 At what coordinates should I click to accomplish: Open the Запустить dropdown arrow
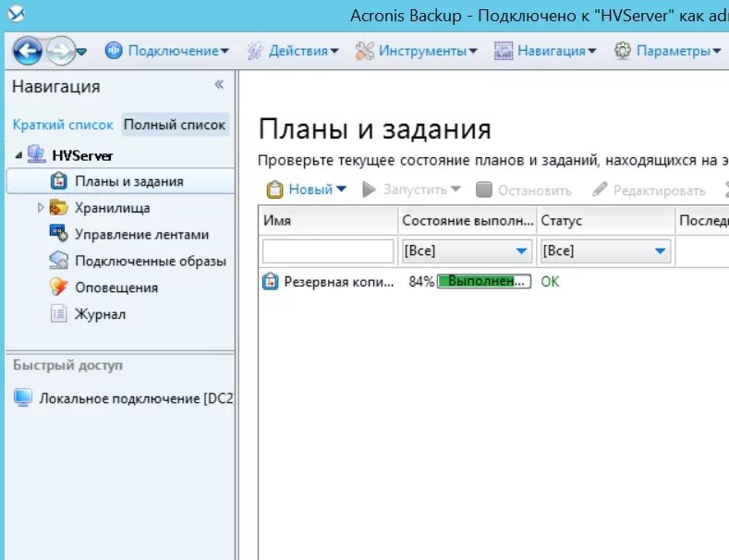coord(456,189)
